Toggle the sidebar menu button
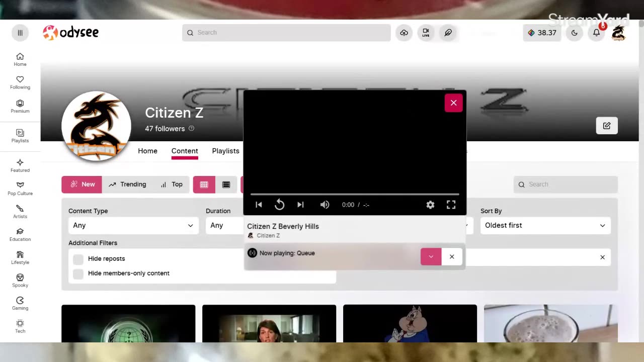 [x=20, y=33]
